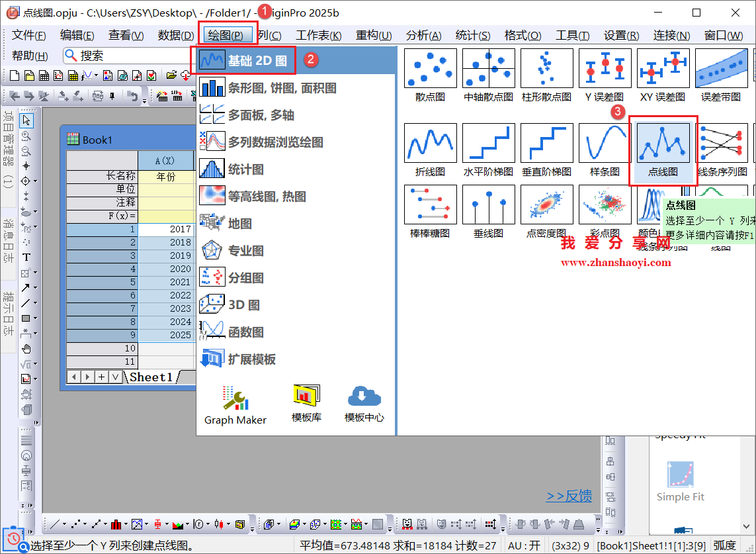Open Graph Maker
Screen dimensions: 756x554
point(235,404)
